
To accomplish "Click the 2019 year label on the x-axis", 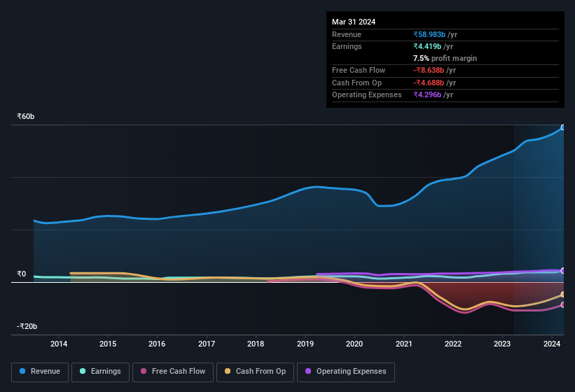I will tap(305, 344).
